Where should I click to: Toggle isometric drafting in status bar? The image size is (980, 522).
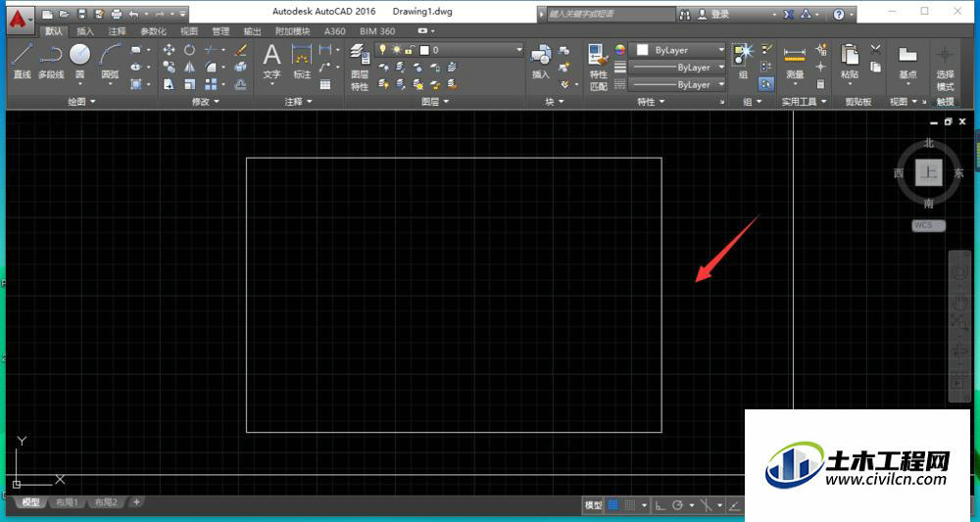click(707, 505)
